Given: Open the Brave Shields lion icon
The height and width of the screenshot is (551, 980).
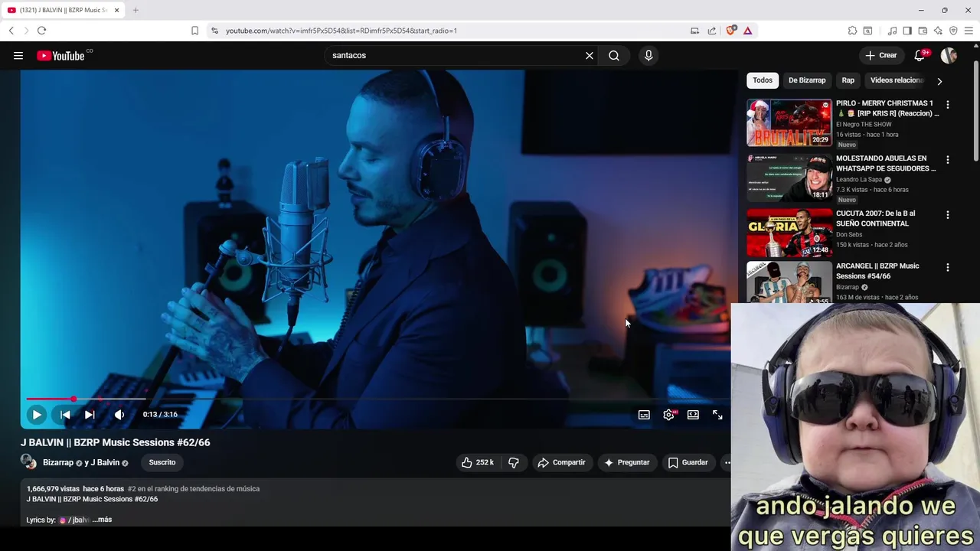Looking at the screenshot, I should [x=731, y=31].
